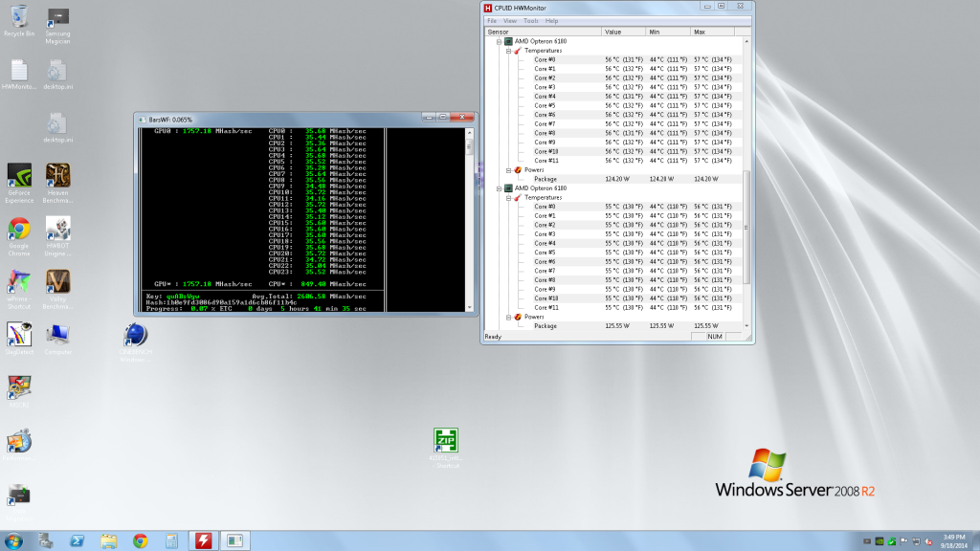
Task: Open the Computer desktop icon
Action: coord(57,335)
